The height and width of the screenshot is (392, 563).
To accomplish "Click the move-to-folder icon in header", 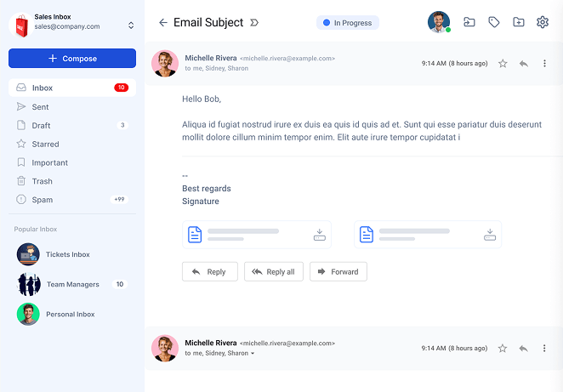I will (x=469, y=23).
